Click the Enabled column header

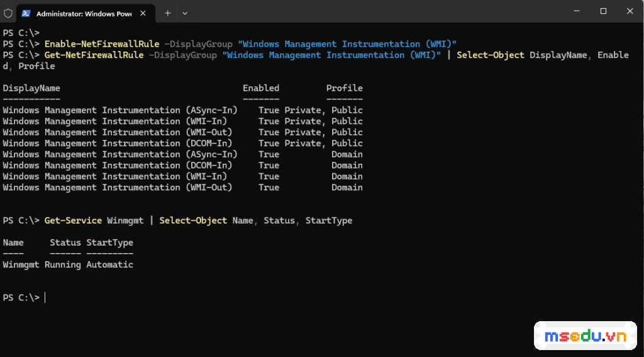261,88
